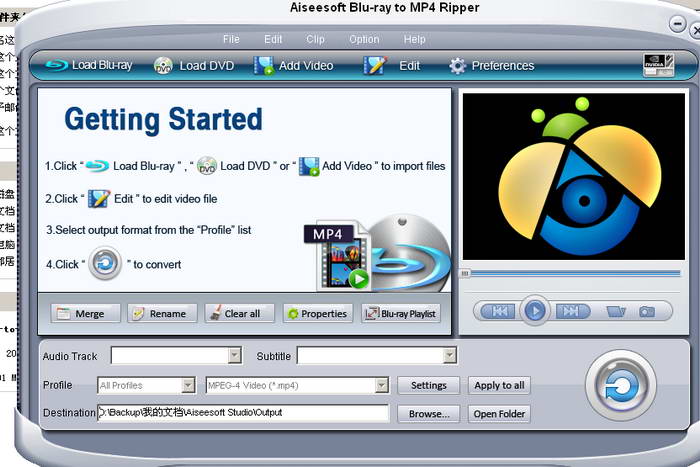
Task: Click the Settings button
Action: pyautogui.click(x=429, y=385)
